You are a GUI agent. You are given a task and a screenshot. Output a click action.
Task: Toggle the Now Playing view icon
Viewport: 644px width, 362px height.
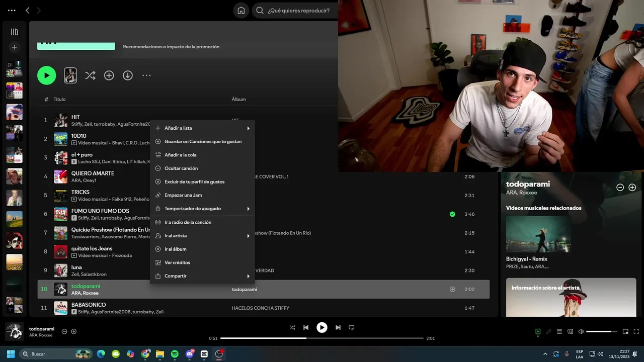538,331
